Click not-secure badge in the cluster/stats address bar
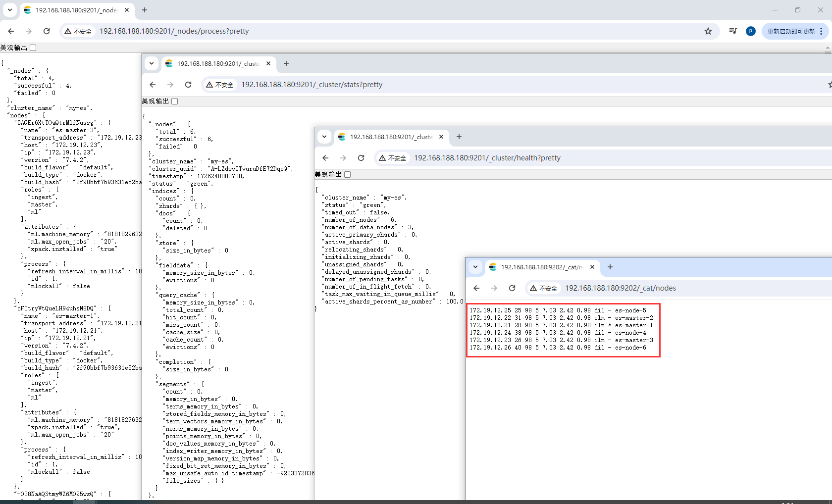This screenshot has width=832, height=504. [x=220, y=85]
